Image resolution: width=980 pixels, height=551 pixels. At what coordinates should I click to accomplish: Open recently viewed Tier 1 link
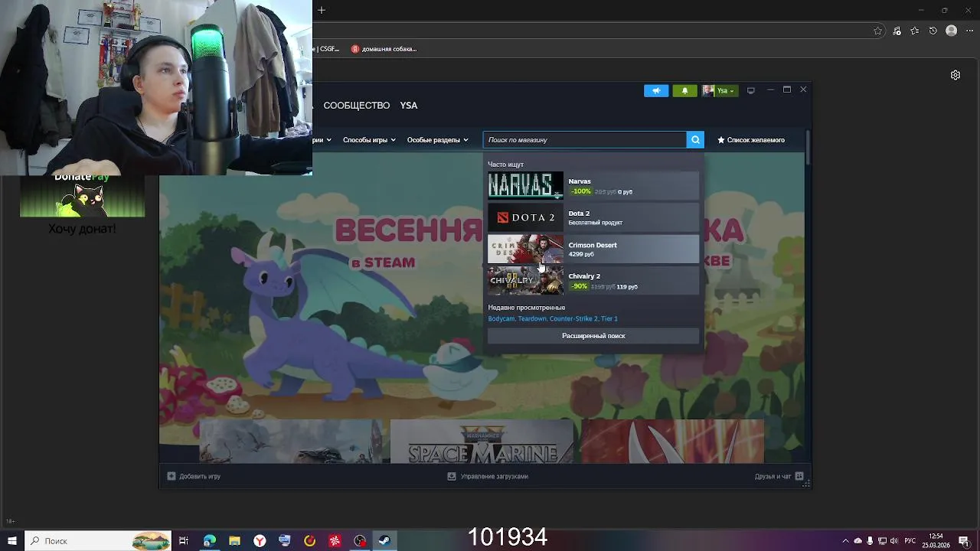coord(609,318)
